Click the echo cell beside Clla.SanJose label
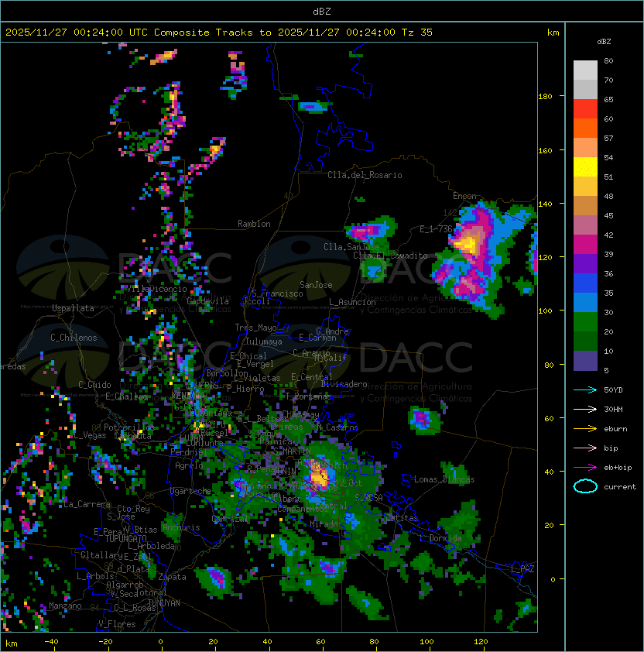Image resolution: width=644 pixels, height=652 pixels. pyautogui.click(x=370, y=230)
